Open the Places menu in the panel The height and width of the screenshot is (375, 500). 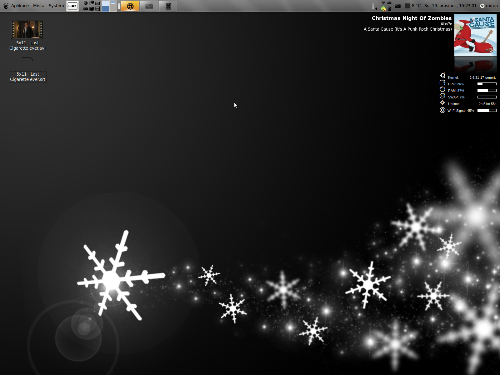tap(39, 6)
